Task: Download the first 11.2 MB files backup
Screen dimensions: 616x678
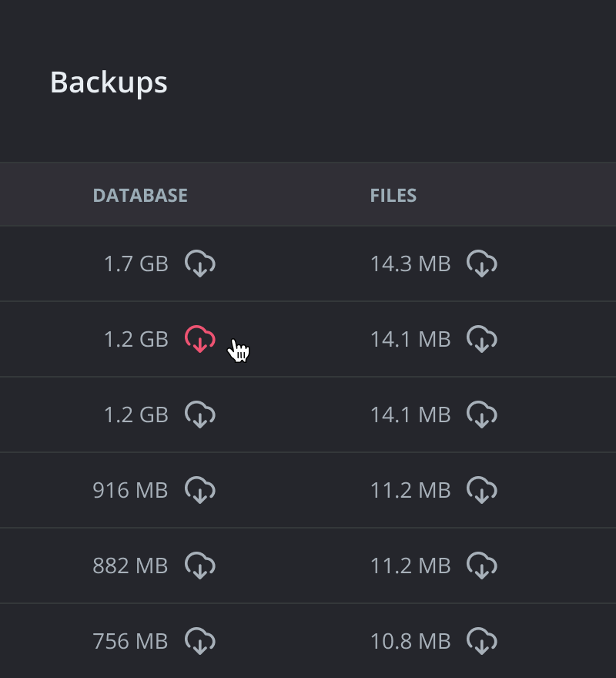Action: pyautogui.click(x=481, y=490)
